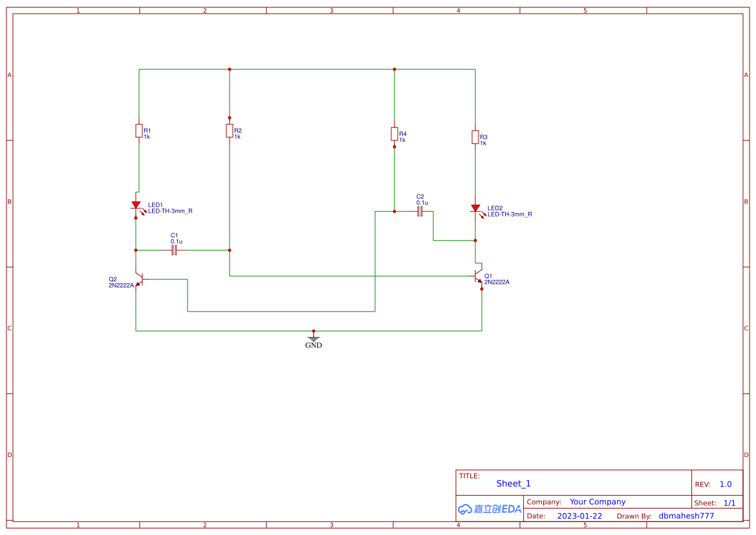Select the C1 capacitor symbol

[x=173, y=249]
